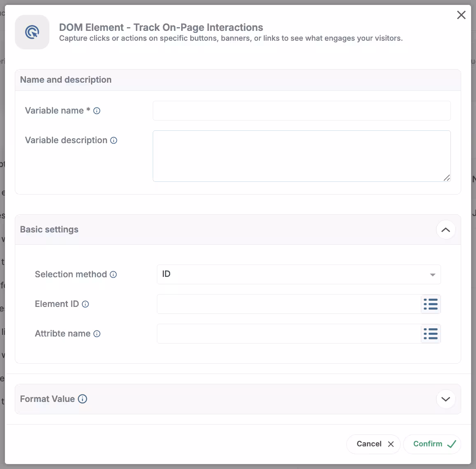Collapse the Basic settings section
This screenshot has width=476, height=469.
(x=446, y=230)
